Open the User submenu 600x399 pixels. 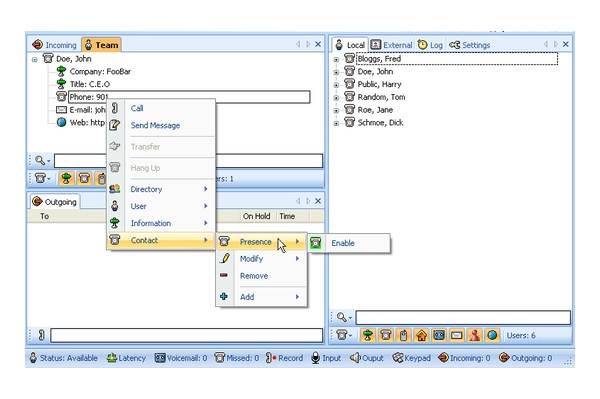[161, 206]
